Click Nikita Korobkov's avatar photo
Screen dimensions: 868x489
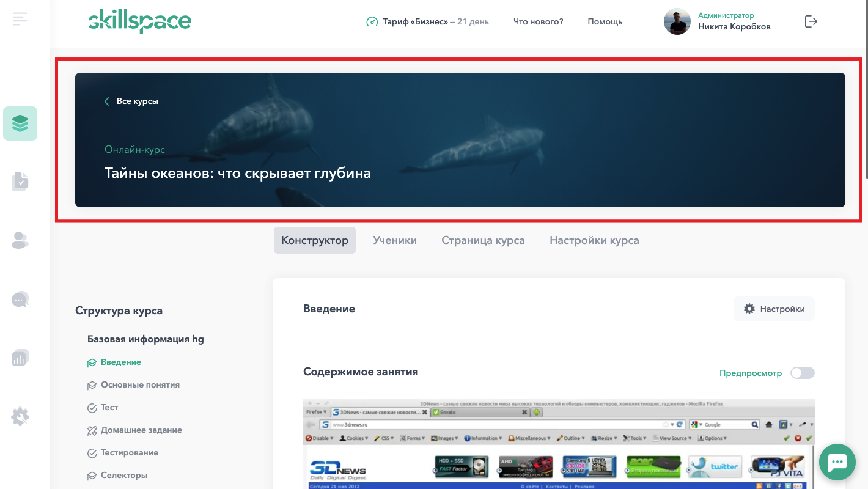coord(677,21)
